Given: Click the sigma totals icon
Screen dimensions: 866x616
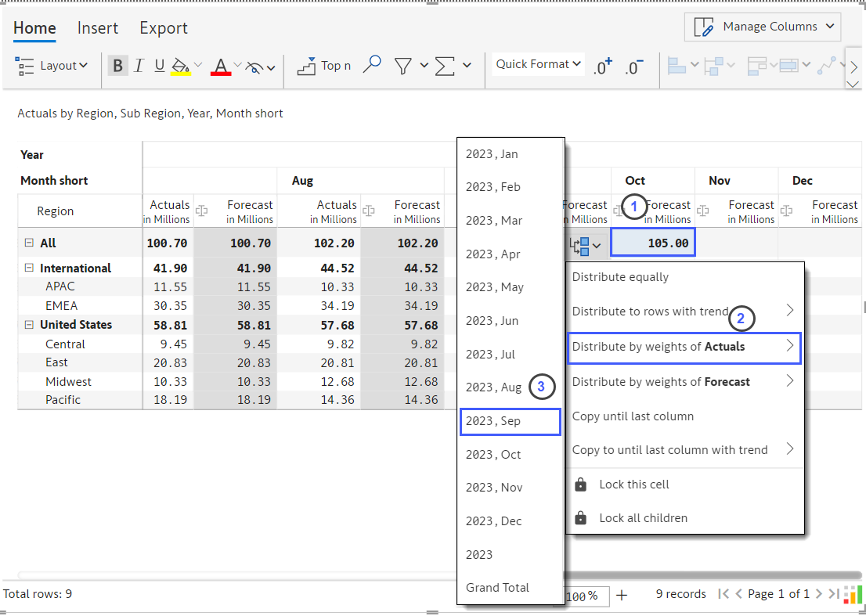Looking at the screenshot, I should (445, 66).
